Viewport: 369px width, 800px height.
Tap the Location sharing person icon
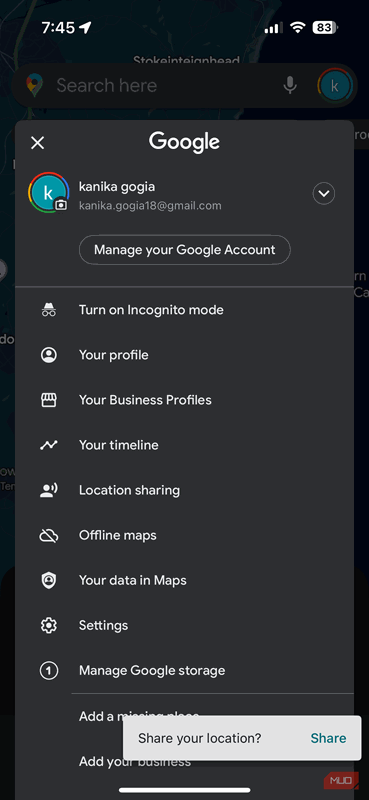pos(49,490)
